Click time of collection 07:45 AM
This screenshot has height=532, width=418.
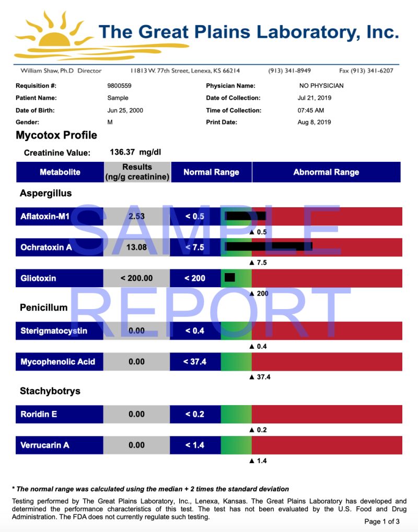(x=311, y=110)
